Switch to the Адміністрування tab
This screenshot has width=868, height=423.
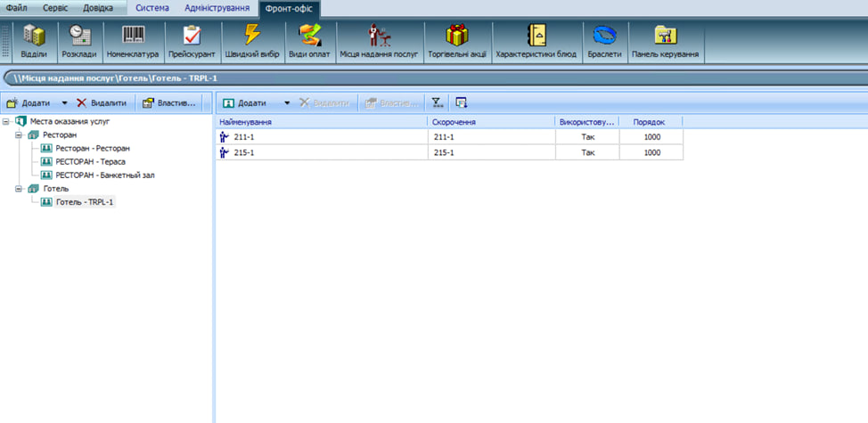217,7
